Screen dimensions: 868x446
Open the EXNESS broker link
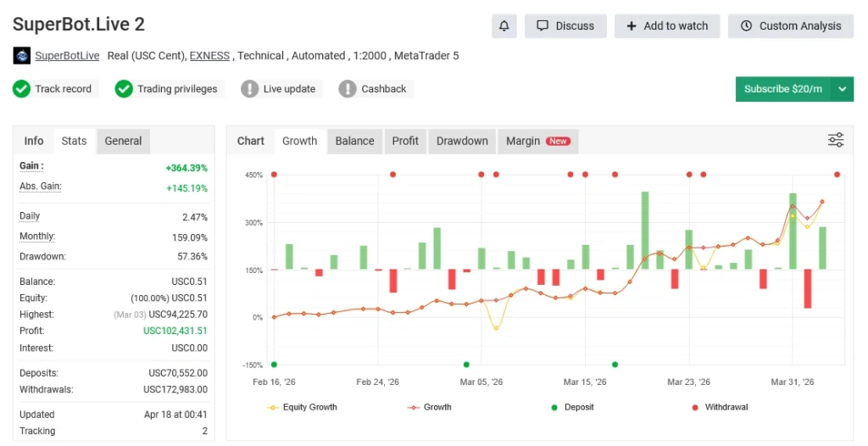pyautogui.click(x=209, y=56)
